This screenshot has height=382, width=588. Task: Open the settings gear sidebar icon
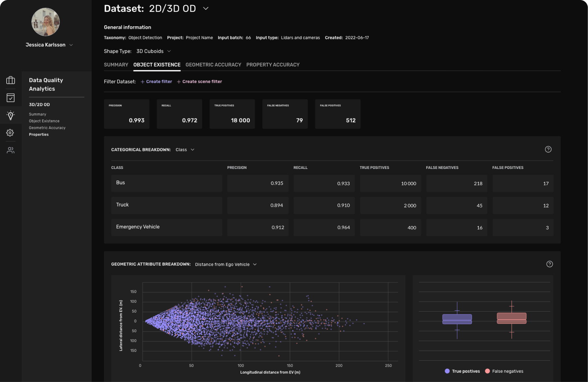tap(10, 133)
